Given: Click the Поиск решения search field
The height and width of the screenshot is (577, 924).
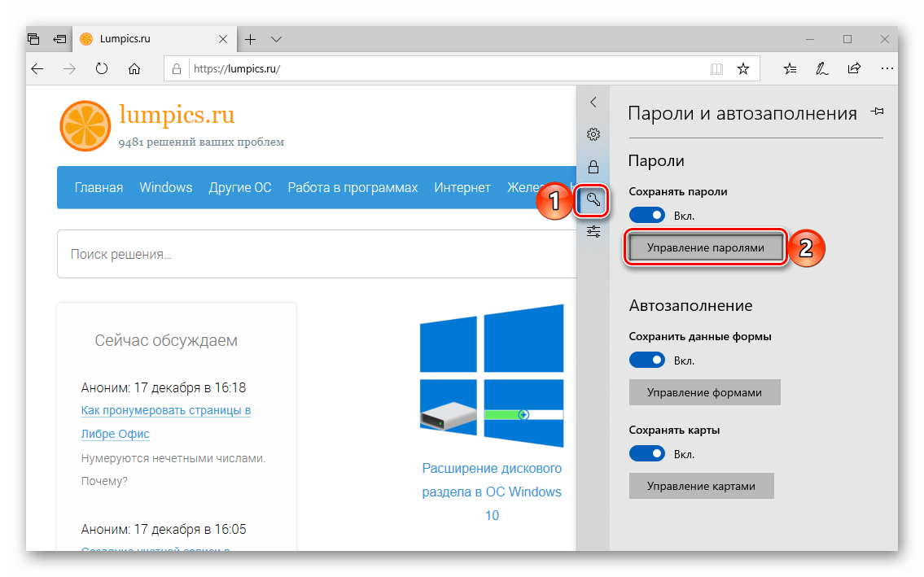Looking at the screenshot, I should 317,254.
